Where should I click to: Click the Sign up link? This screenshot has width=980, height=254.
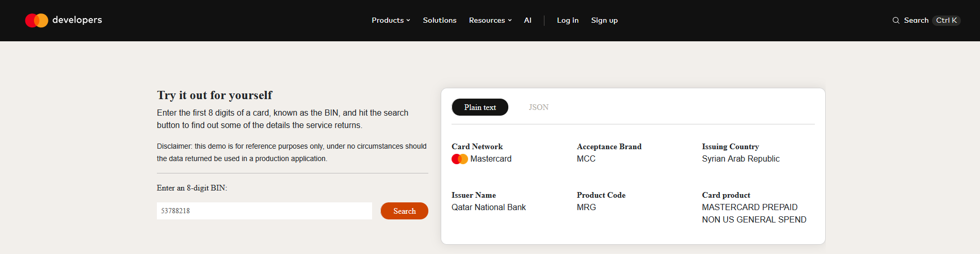pos(604,20)
